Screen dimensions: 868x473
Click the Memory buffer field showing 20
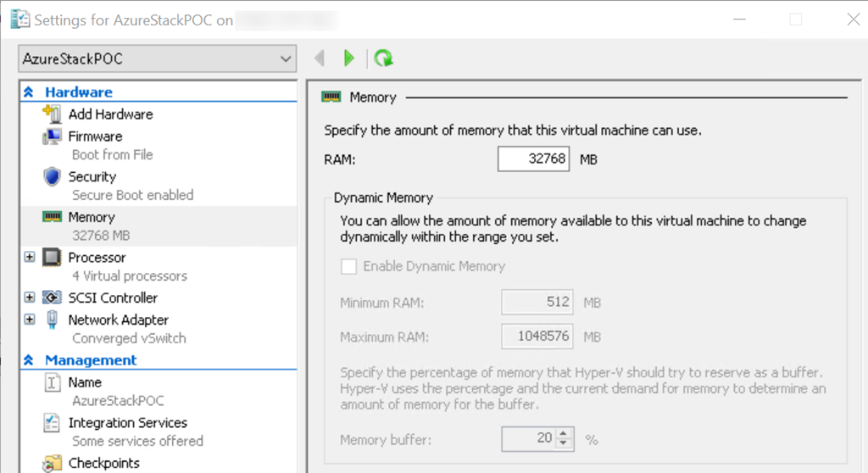[x=529, y=438]
